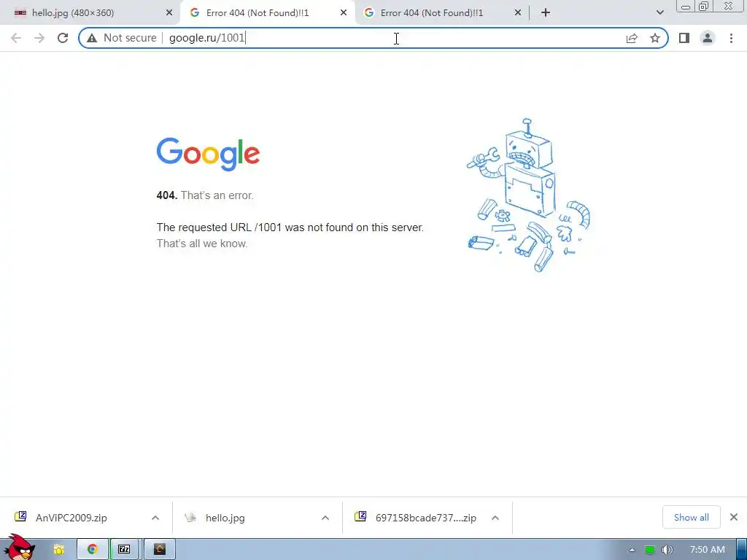Switch to the last Error 404 tab
Image resolution: width=747 pixels, height=560 pixels.
(x=441, y=13)
